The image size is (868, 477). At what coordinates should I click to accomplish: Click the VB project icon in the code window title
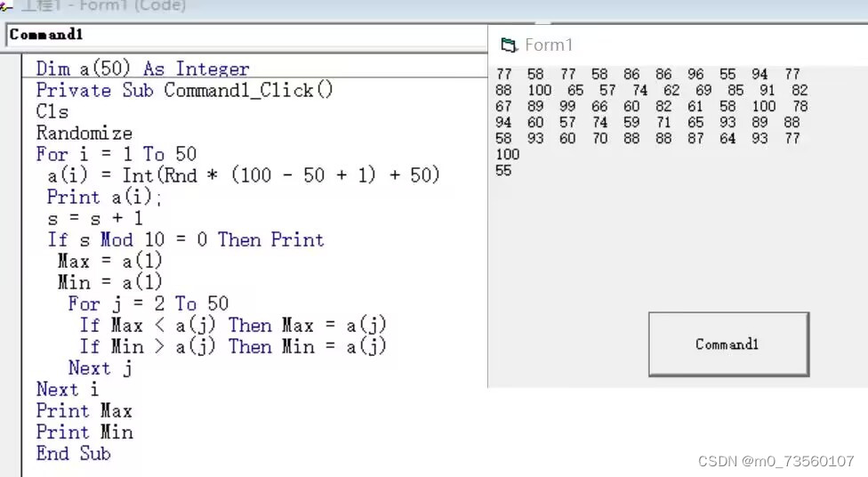(x=6, y=6)
